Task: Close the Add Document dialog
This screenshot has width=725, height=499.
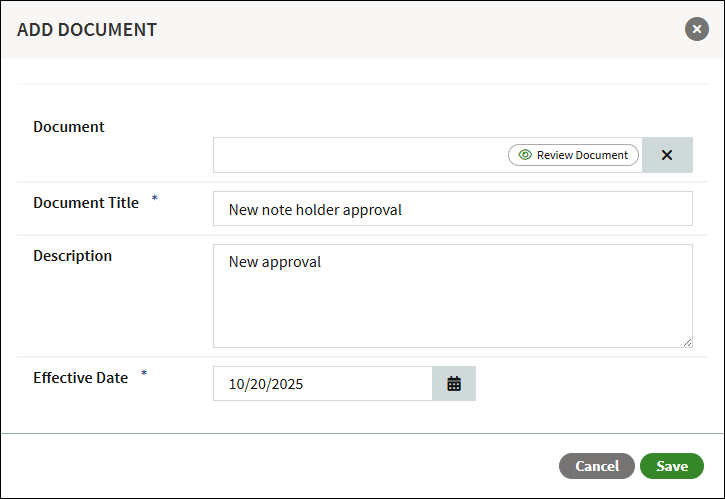Action: [x=697, y=29]
